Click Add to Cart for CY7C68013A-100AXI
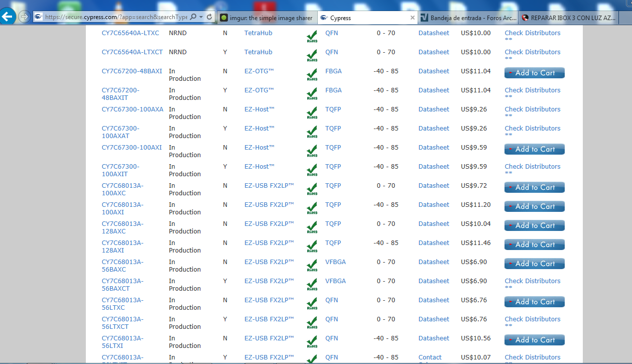 click(x=535, y=206)
